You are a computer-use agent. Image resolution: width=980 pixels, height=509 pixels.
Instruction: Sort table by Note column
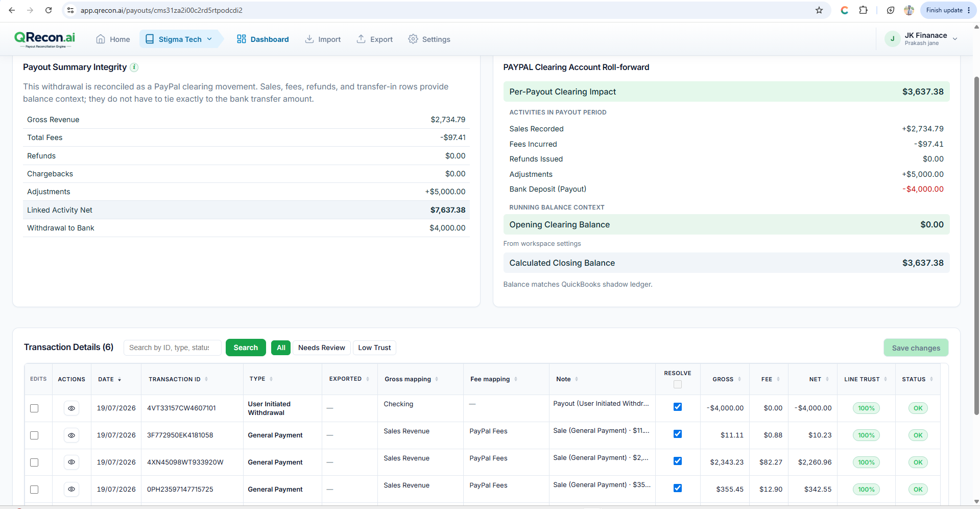tap(567, 379)
